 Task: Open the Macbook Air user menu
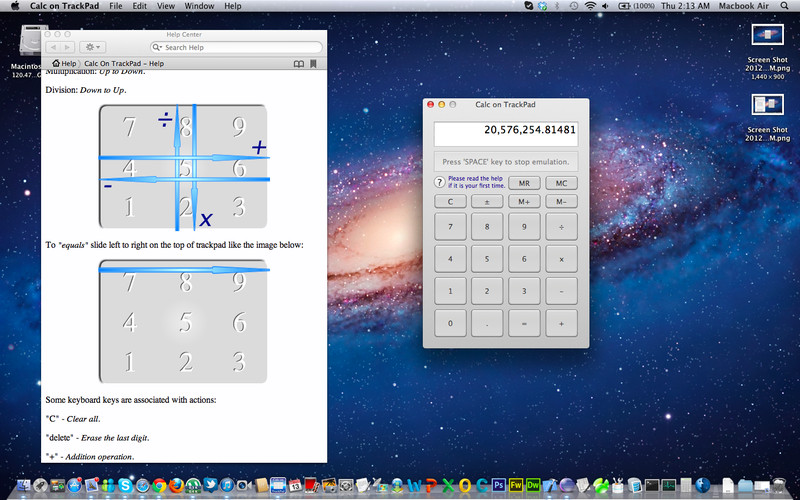743,6
